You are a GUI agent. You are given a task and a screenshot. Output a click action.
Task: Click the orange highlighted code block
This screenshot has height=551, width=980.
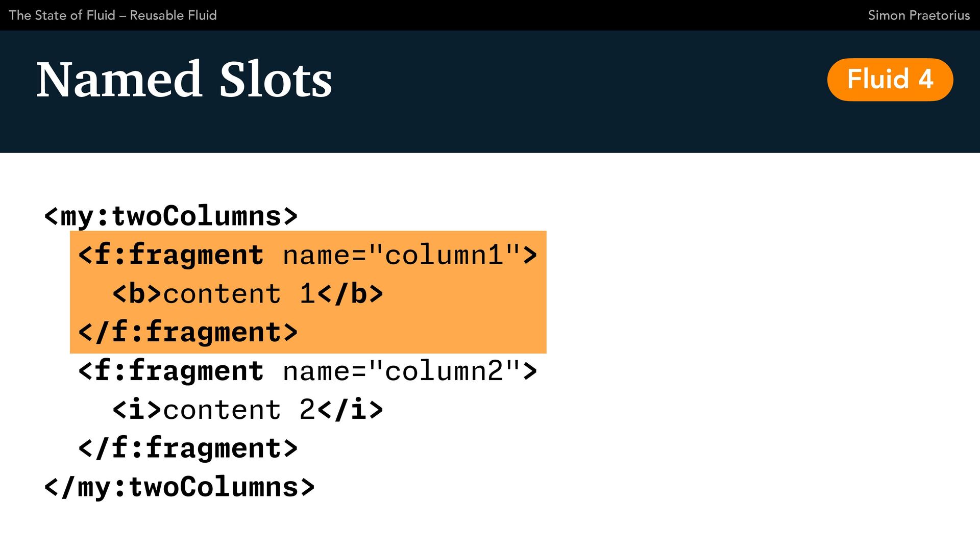tap(308, 292)
